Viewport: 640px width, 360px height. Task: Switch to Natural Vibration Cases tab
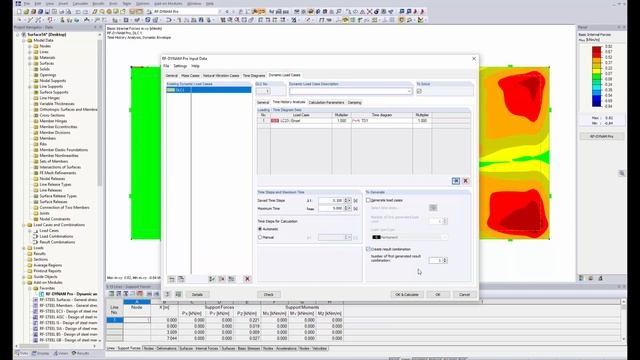221,76
